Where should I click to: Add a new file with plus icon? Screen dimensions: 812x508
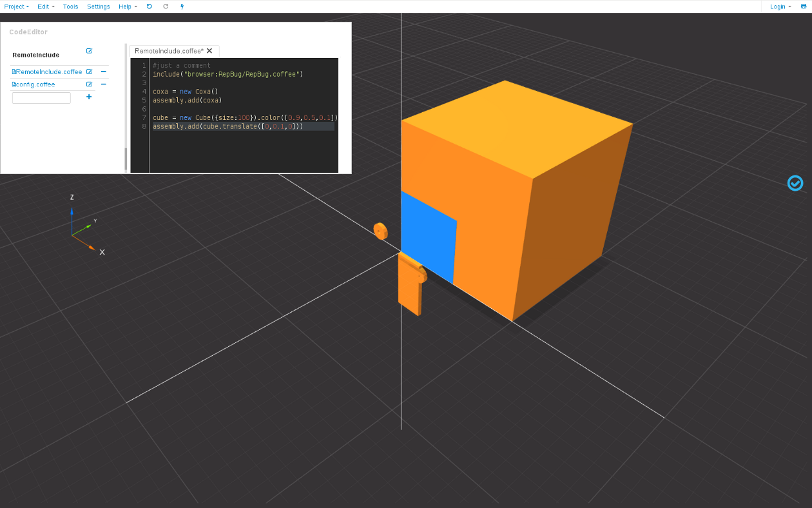click(89, 97)
